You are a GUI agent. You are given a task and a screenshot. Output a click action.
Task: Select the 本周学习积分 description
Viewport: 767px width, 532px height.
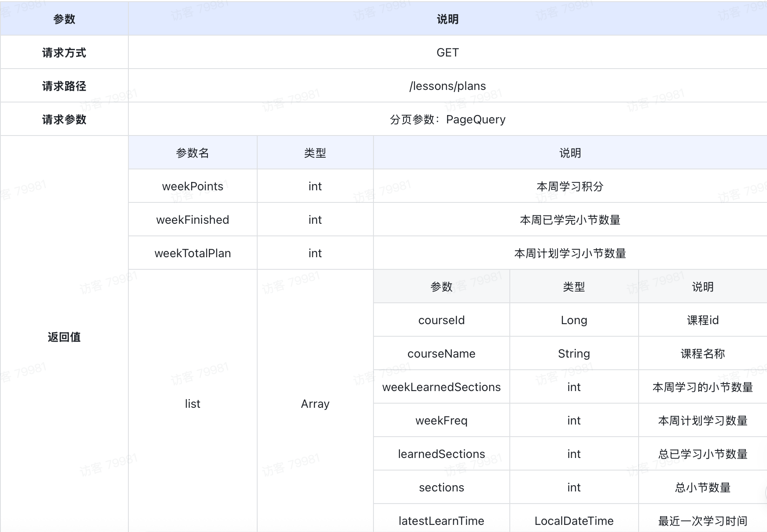click(x=570, y=187)
